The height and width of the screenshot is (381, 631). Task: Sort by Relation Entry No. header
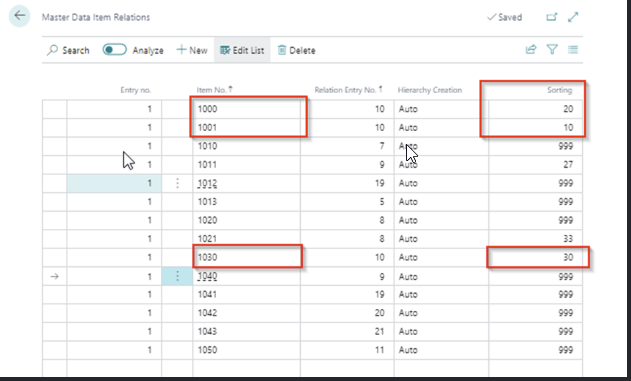[348, 90]
